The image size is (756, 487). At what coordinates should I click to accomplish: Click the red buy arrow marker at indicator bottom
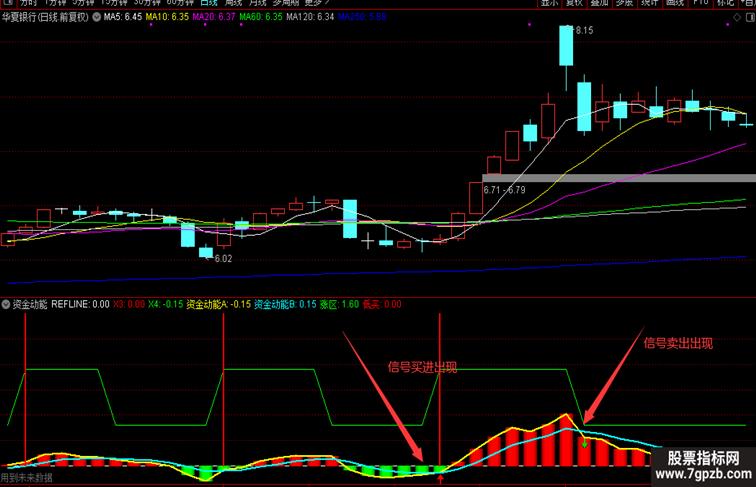click(440, 479)
